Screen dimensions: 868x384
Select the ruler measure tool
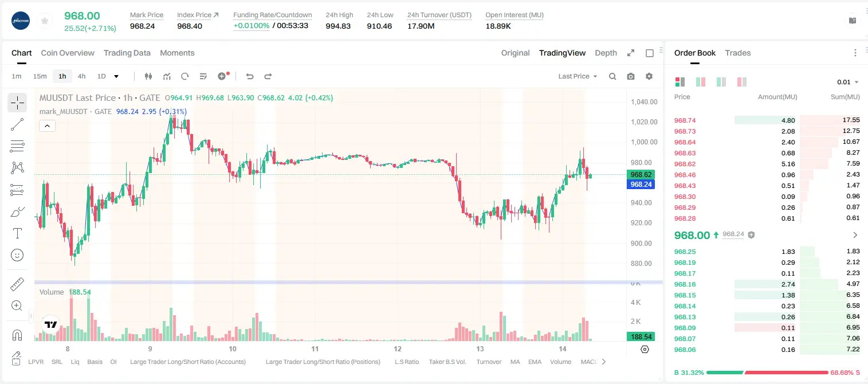click(x=17, y=284)
